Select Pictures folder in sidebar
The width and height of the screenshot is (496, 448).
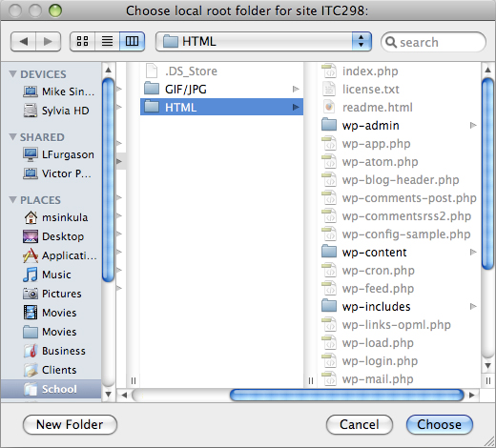click(x=52, y=294)
